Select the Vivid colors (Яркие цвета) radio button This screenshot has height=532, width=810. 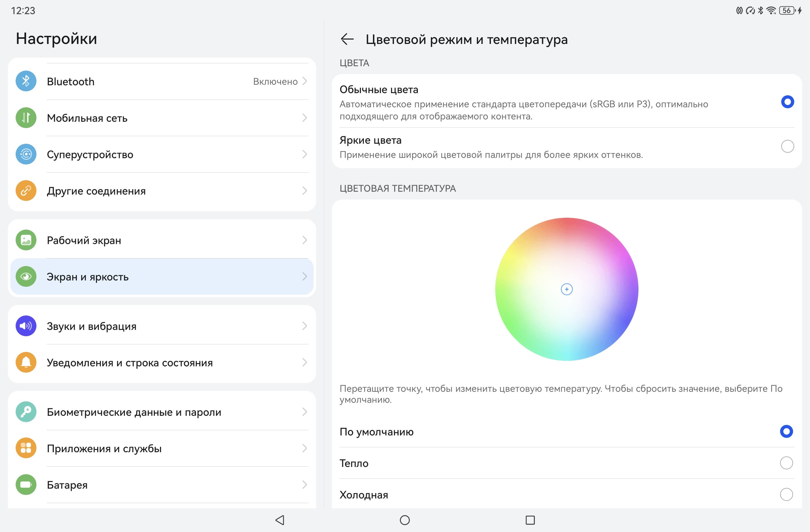pyautogui.click(x=787, y=147)
